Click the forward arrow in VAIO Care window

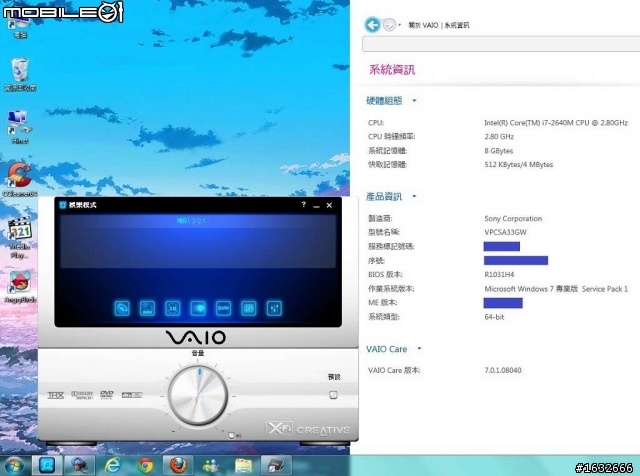pos(389,25)
